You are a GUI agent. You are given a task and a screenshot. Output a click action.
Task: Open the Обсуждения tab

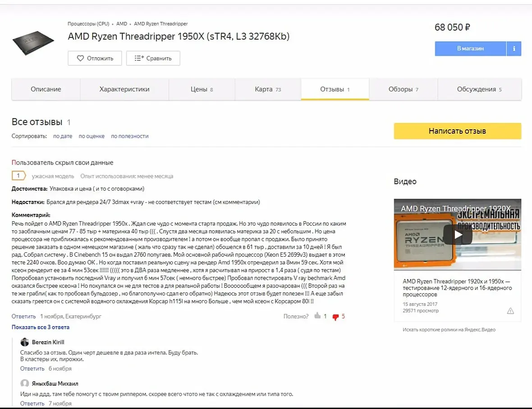pos(479,89)
